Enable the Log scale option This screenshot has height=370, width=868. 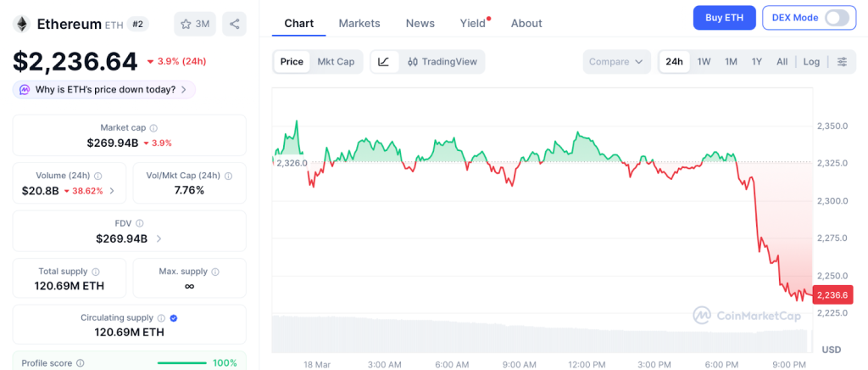pyautogui.click(x=811, y=62)
